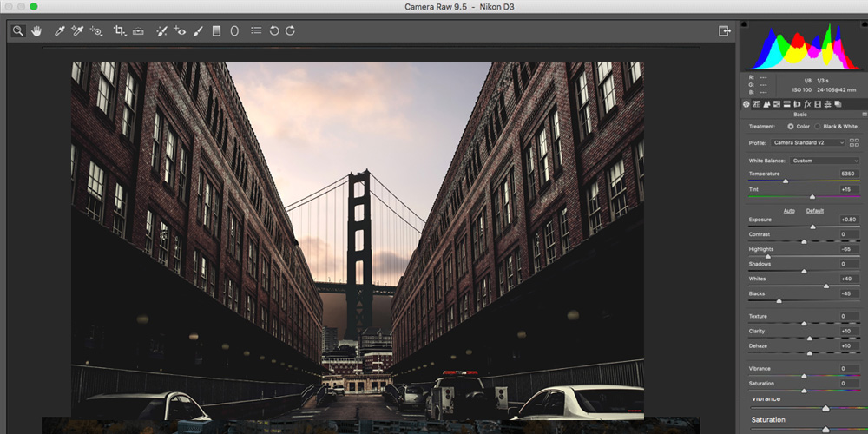The width and height of the screenshot is (868, 434).
Task: Click the Highlights value field -65
Action: 849,249
